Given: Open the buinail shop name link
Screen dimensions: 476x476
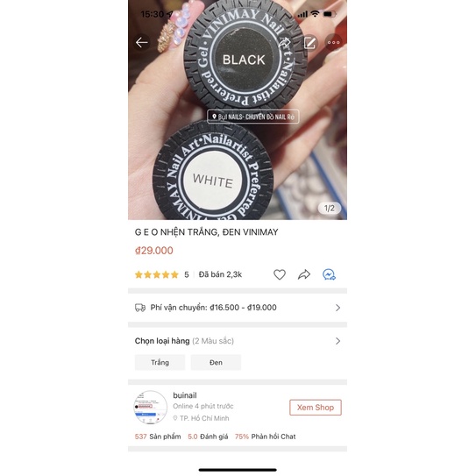Looking at the screenshot, I should click(185, 395).
